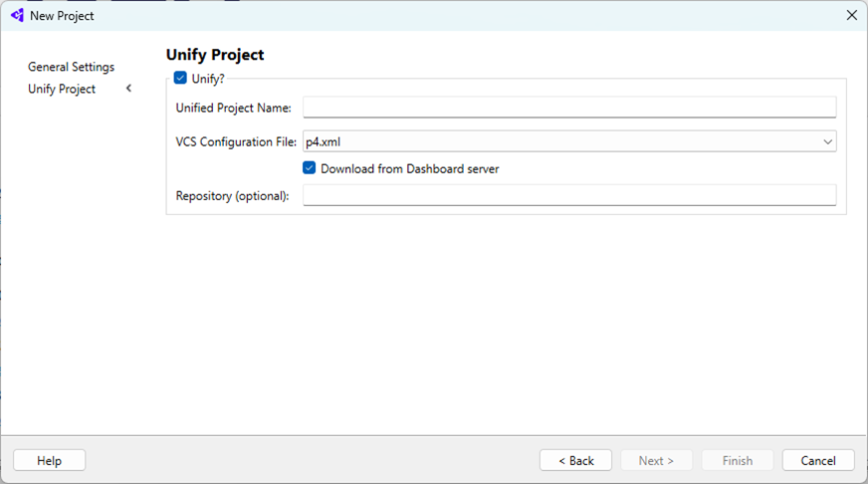Click the 'Download from Dashboard server' label text
The width and height of the screenshot is (868, 484).
[x=410, y=169]
